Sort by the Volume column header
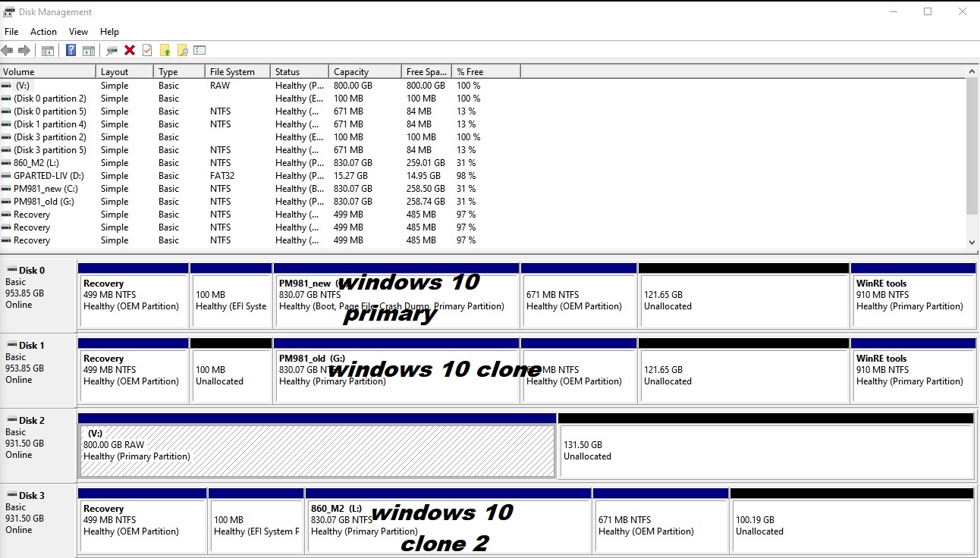Image resolution: width=980 pixels, height=558 pixels. 48,72
